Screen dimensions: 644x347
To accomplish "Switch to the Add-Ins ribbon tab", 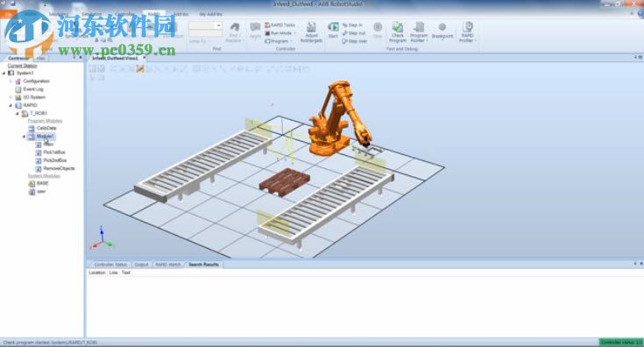I will click(180, 14).
